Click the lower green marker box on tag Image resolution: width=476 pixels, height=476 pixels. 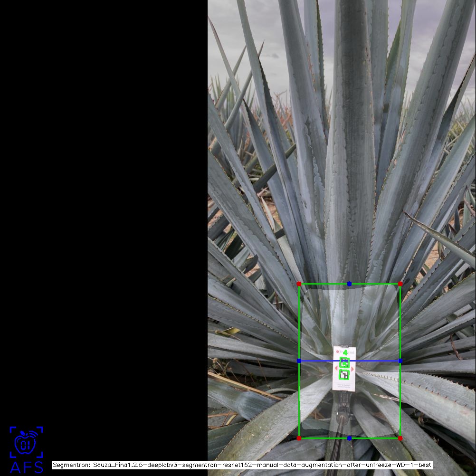[x=344, y=374]
